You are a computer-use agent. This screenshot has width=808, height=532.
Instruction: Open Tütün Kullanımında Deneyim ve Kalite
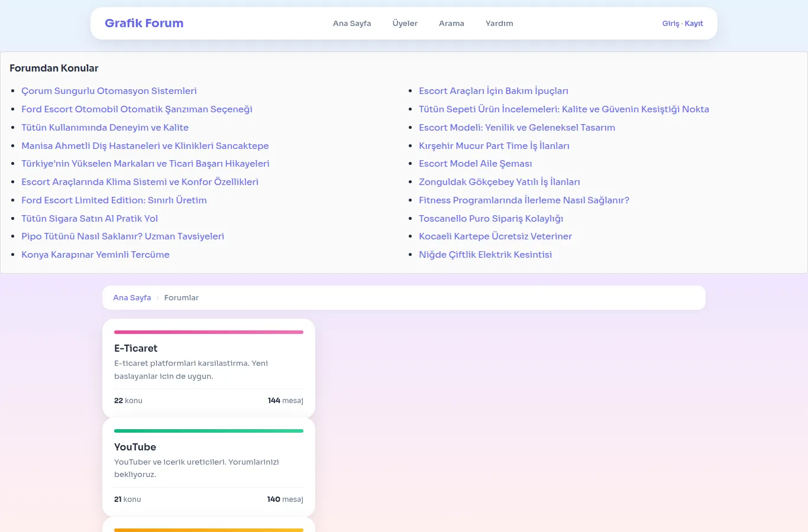click(x=105, y=128)
